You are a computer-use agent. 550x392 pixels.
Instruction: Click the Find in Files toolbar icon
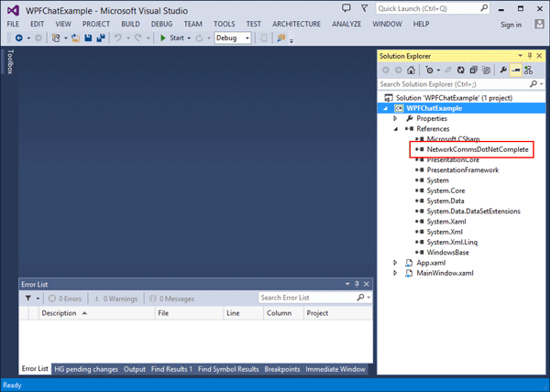pyautogui.click(x=281, y=38)
